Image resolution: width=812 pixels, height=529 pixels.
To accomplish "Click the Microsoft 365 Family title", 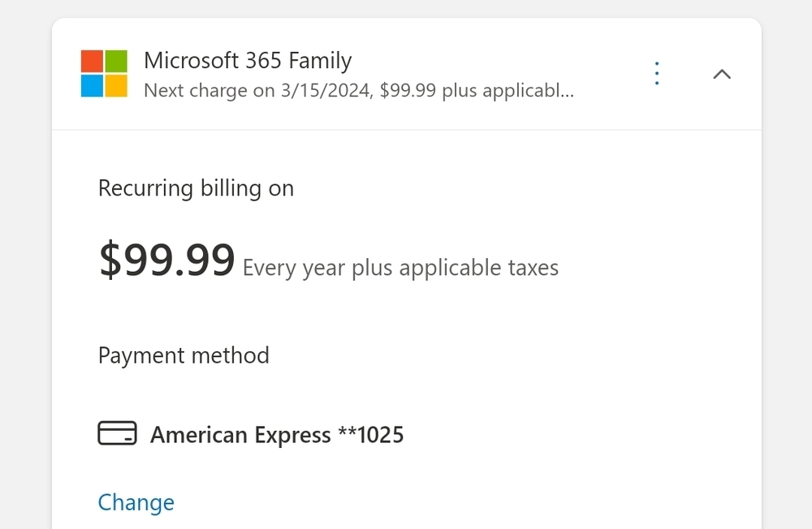I will 247,60.
